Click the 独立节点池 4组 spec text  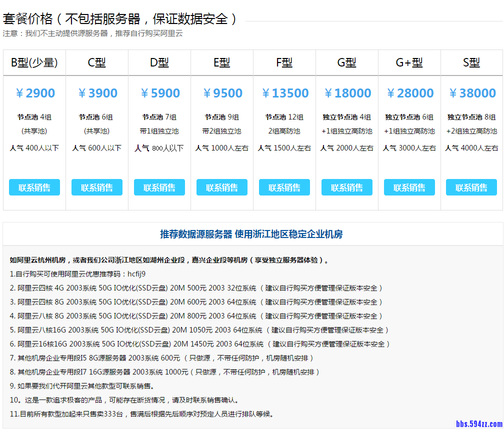[x=346, y=117]
